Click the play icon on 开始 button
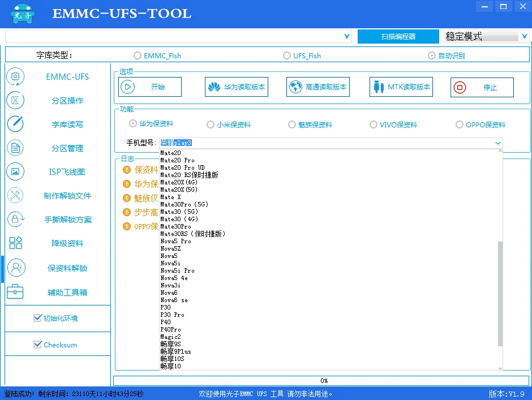Viewport: 532px width, 400px height. coord(127,87)
